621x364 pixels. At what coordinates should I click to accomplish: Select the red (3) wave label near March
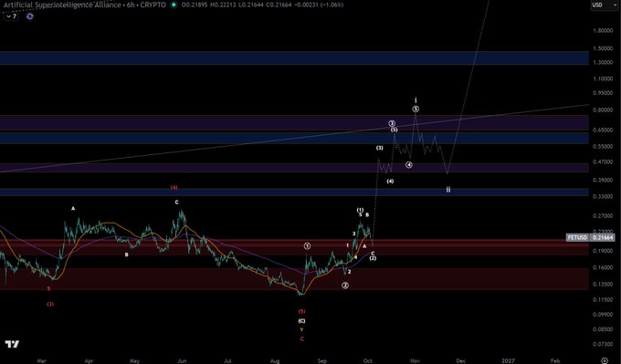50,305
